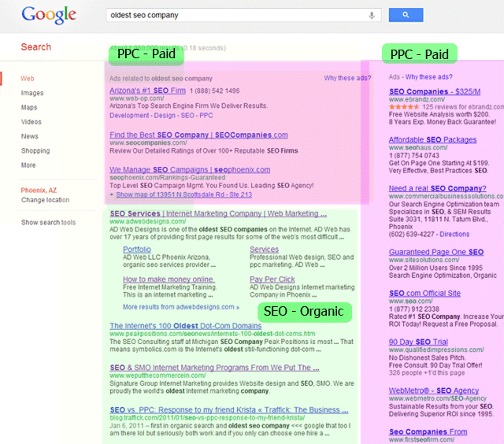The width and height of the screenshot is (504, 444).
Task: Open 90 Day SEO Trial ad
Action: (x=418, y=342)
